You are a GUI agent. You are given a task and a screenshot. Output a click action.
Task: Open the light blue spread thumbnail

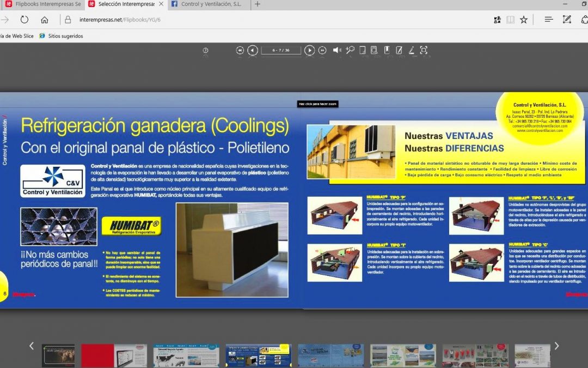click(331, 355)
